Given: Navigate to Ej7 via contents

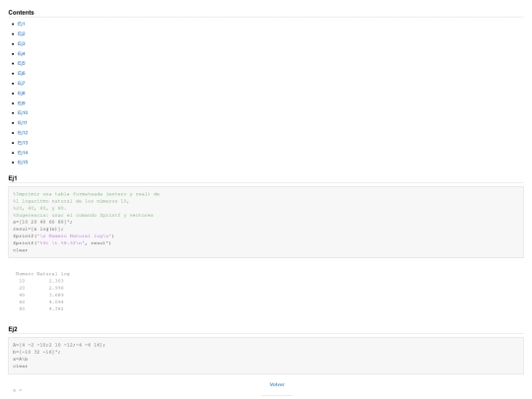Looking at the screenshot, I should (x=21, y=83).
